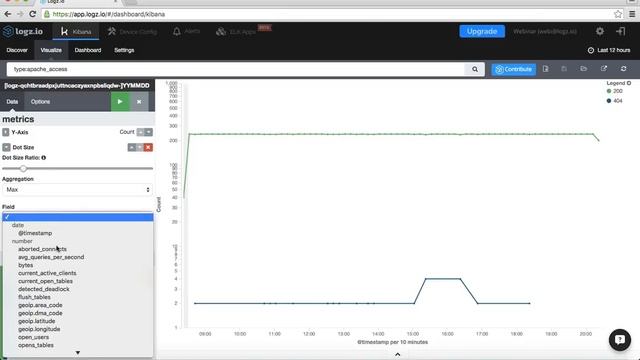640x360 pixels.
Task: Expand the bottom spy panel chevron
Action: point(398,355)
